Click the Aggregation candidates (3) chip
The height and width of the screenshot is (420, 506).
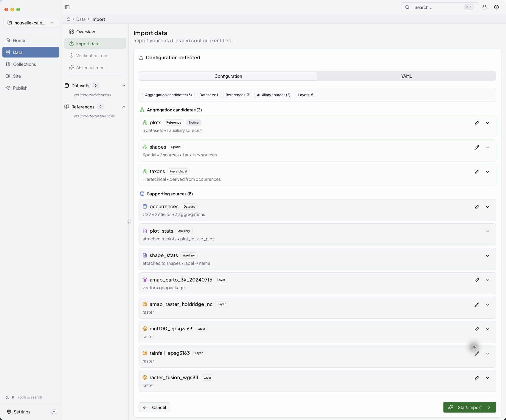[168, 95]
